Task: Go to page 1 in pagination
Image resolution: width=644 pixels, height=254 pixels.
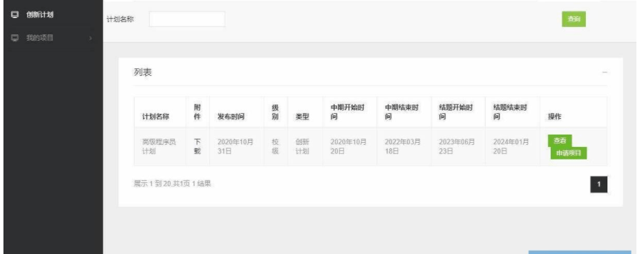Action: coord(598,185)
